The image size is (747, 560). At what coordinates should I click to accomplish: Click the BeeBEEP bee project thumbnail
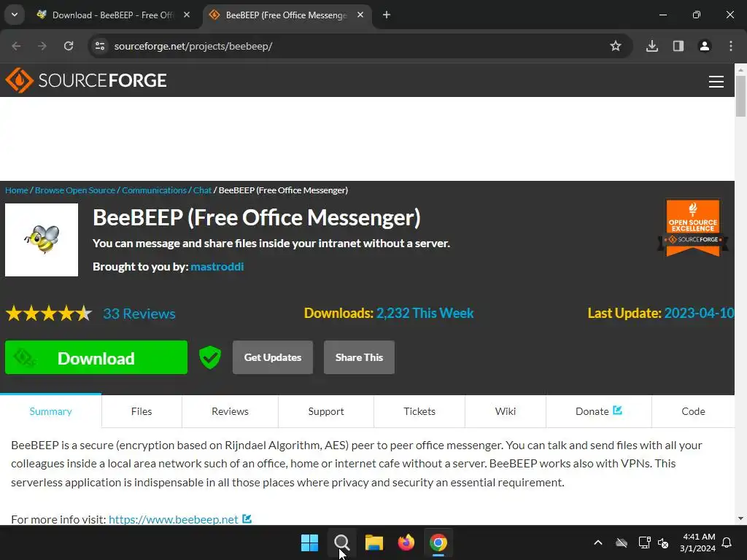pyautogui.click(x=42, y=240)
